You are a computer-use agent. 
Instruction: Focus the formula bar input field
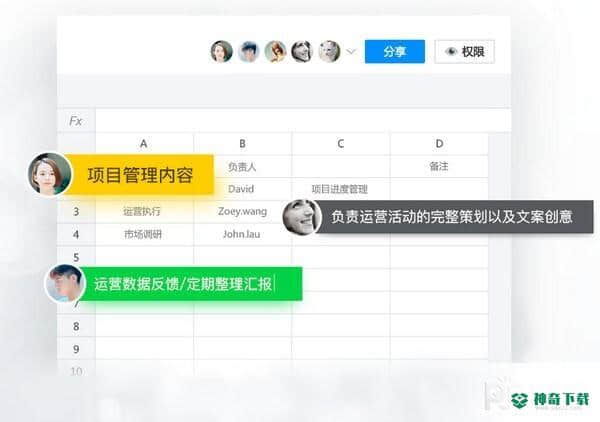click(x=303, y=121)
